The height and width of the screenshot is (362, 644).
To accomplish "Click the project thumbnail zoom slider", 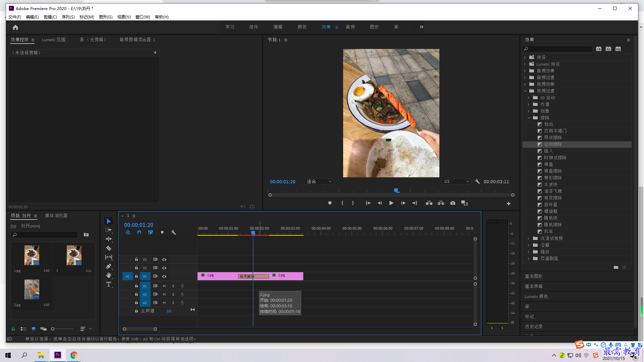I will (x=63, y=329).
